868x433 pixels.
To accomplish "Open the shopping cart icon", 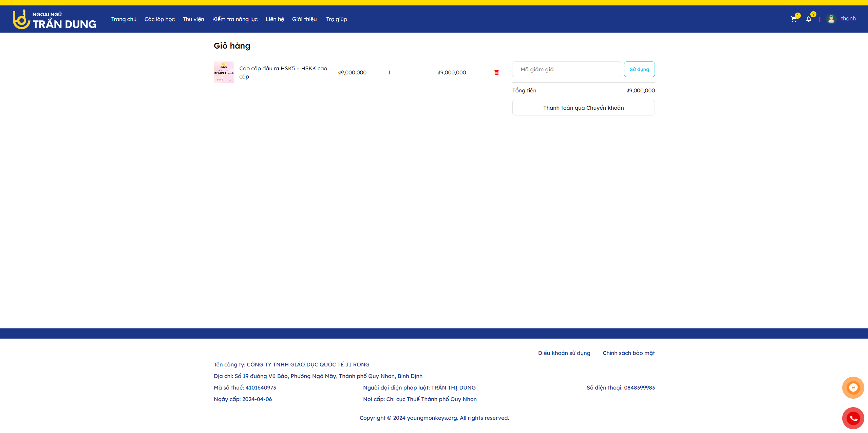I will click(793, 19).
